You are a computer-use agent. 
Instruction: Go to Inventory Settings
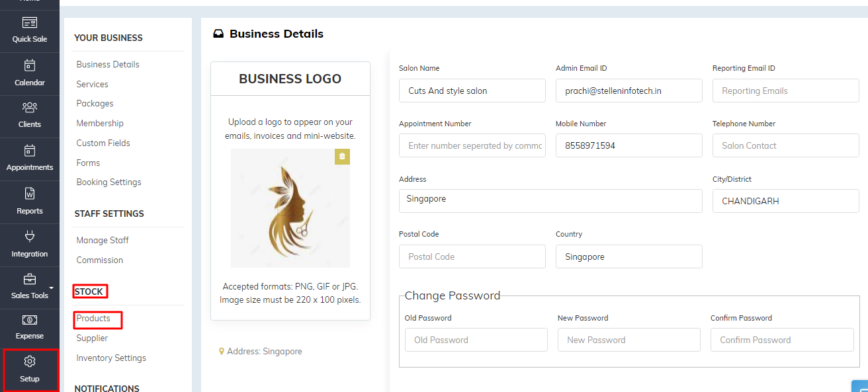[x=111, y=358]
